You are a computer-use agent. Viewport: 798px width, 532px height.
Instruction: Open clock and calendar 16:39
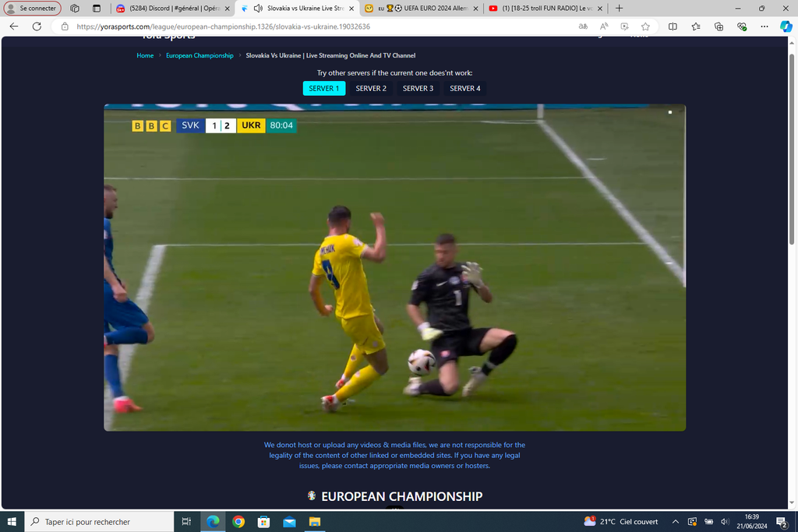click(752, 522)
